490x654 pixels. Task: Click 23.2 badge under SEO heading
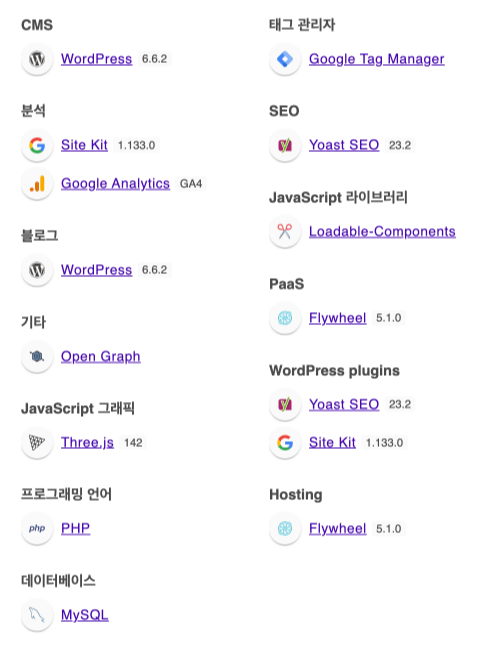coord(400,145)
